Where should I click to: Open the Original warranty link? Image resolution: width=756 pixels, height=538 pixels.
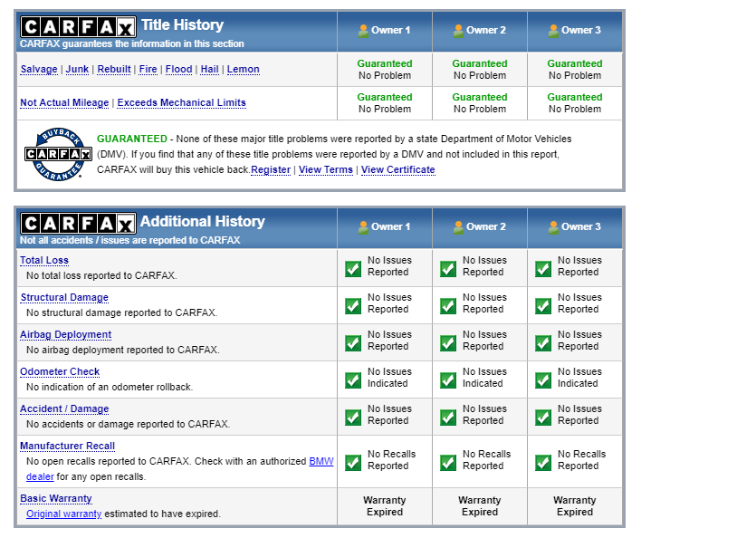[x=63, y=514]
